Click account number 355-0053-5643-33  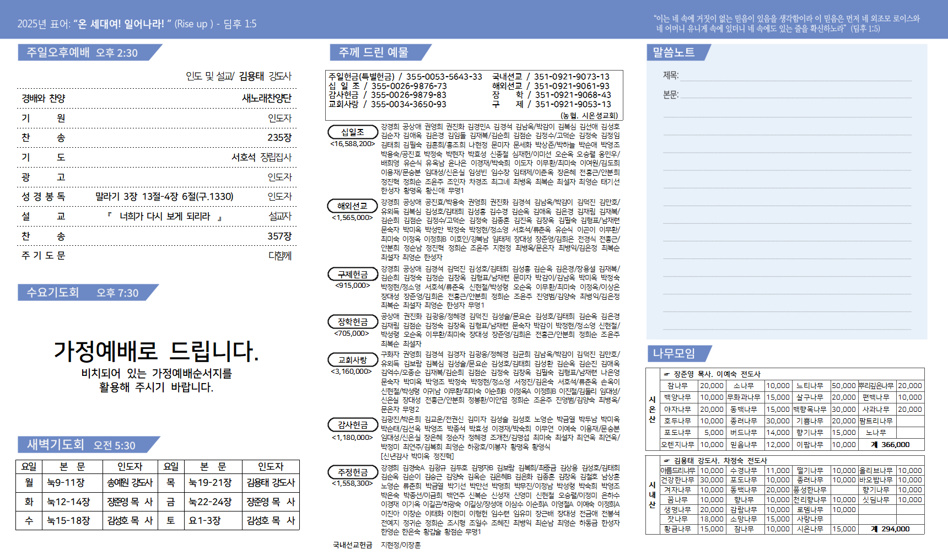(444, 77)
